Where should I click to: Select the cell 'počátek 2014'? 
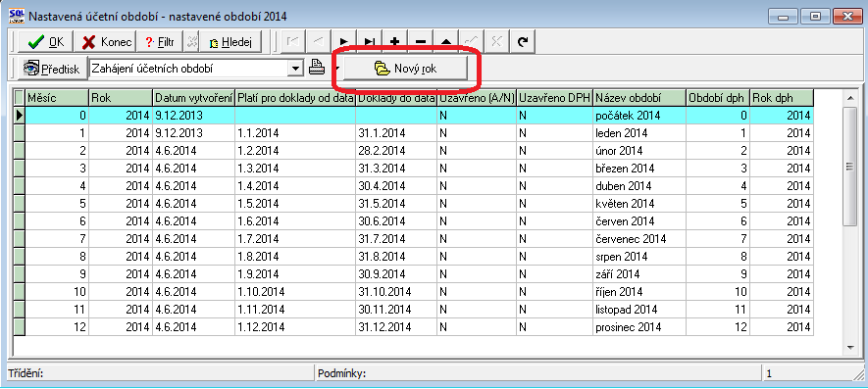click(639, 116)
